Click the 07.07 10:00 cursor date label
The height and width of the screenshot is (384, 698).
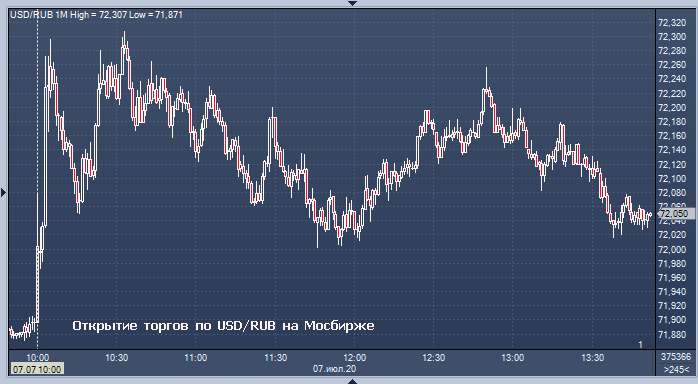tap(37, 369)
